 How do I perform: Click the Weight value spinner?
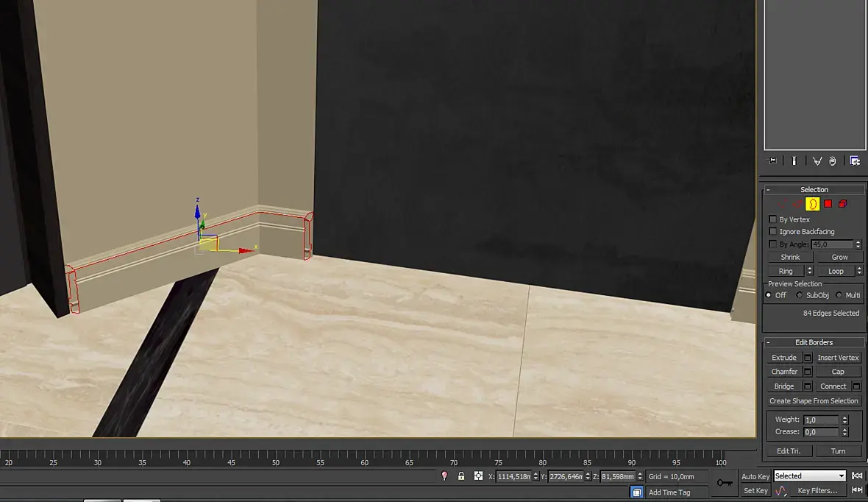click(x=844, y=420)
